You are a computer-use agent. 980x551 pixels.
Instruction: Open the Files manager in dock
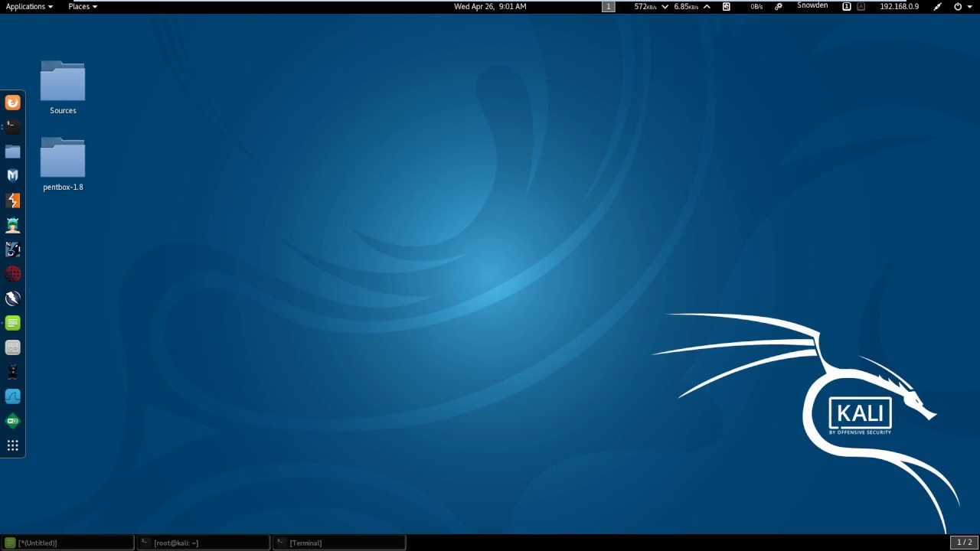click(12, 152)
